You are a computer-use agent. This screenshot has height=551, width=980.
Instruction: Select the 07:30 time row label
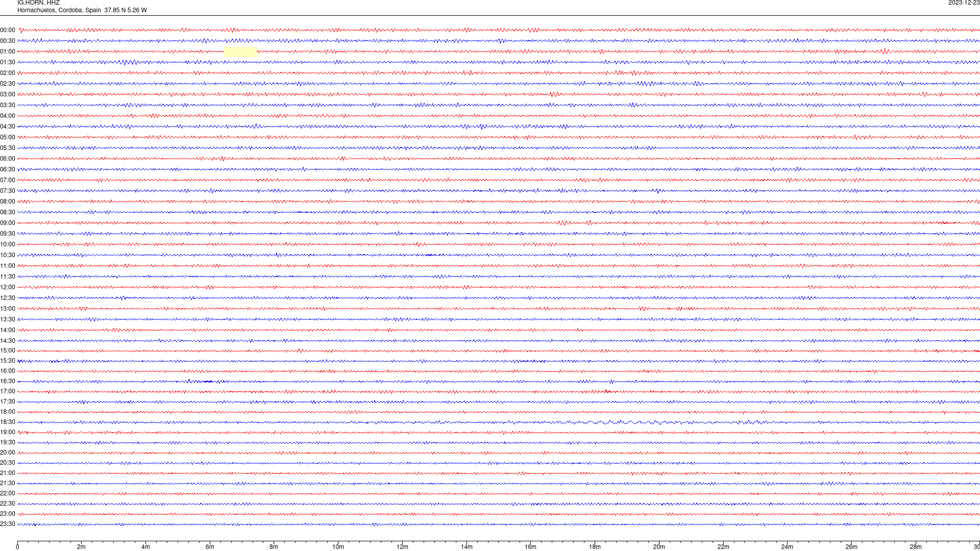point(8,191)
